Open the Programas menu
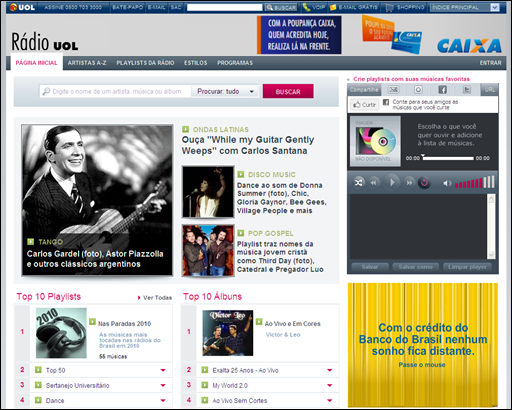 [235, 63]
